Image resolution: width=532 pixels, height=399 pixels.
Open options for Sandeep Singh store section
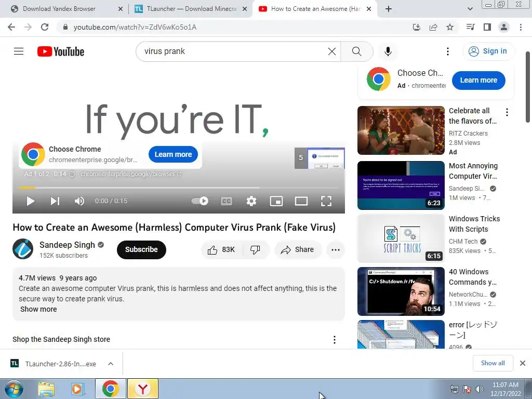(x=335, y=340)
